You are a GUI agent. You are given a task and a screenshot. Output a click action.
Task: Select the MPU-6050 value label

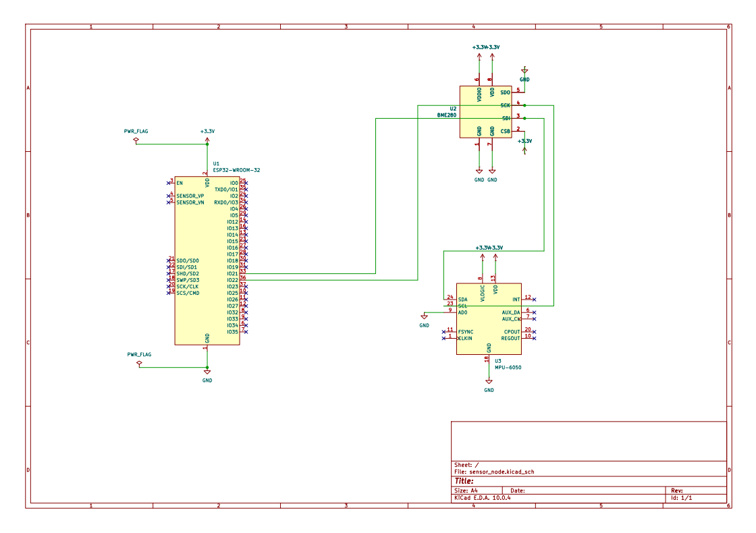click(508, 367)
